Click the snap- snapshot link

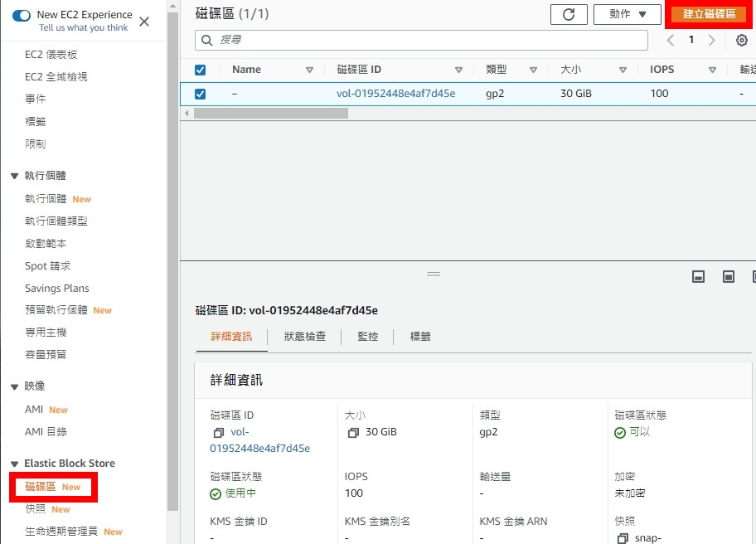648,538
